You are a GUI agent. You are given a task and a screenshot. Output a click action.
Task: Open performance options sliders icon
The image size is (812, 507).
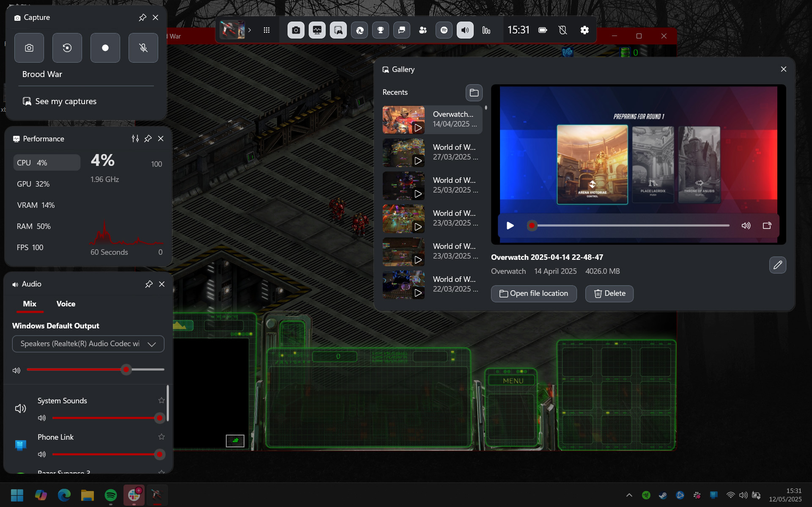(x=135, y=139)
